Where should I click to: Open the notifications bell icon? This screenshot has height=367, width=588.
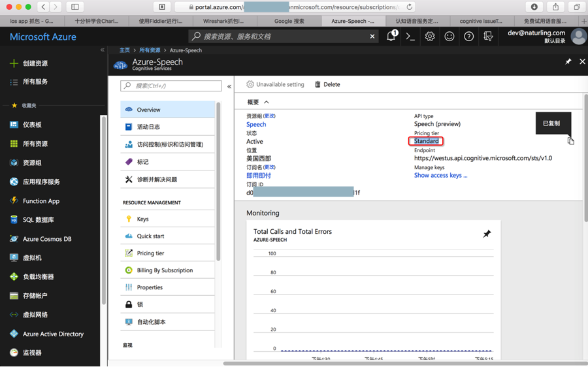click(x=391, y=37)
